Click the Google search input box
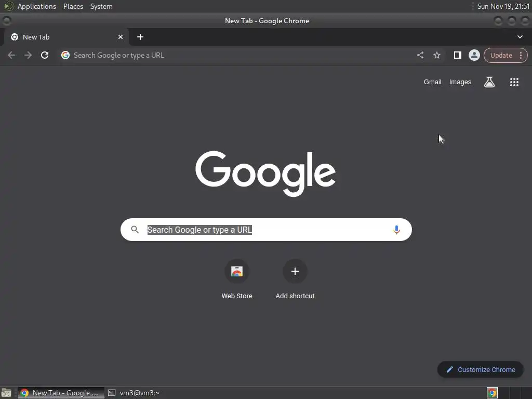Viewport: 532px width, 399px height. tap(267, 230)
